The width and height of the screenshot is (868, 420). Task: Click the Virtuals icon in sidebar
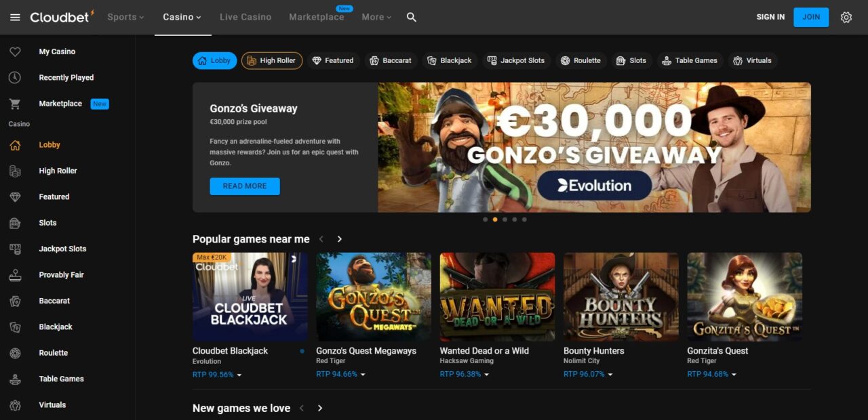[15, 405]
